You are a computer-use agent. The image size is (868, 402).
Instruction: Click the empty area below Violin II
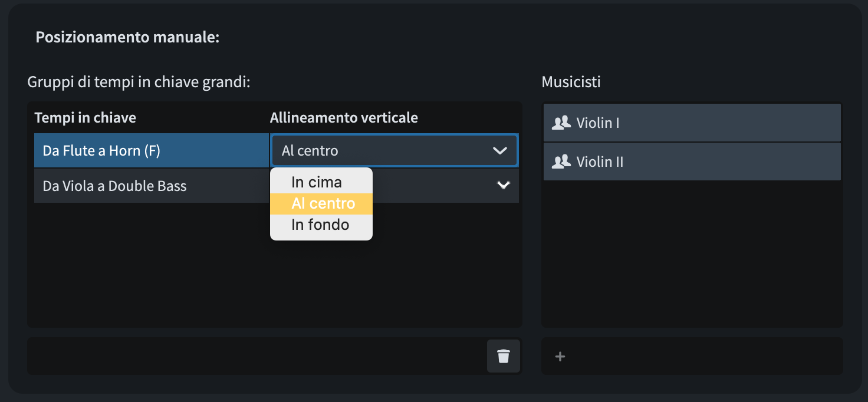click(692, 253)
